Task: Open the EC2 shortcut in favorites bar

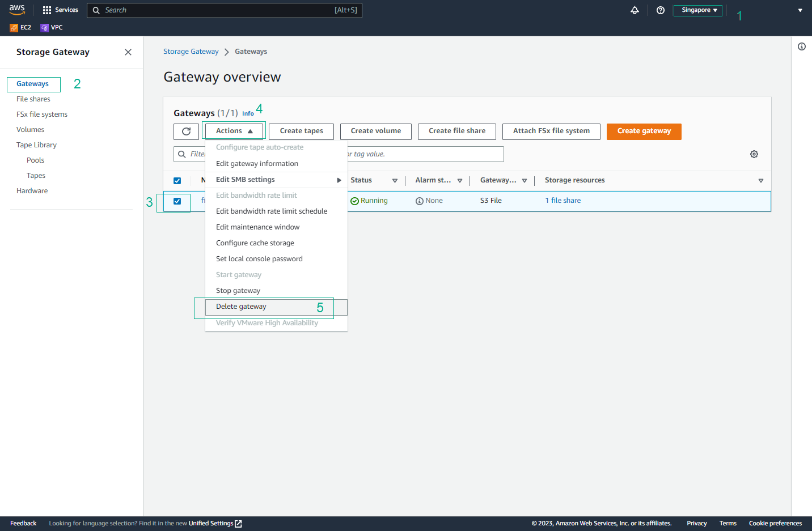Action: click(20, 27)
